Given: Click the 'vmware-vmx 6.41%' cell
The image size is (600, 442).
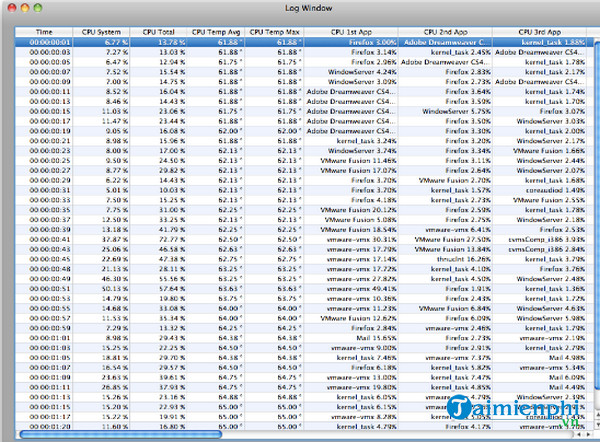Looking at the screenshot, I should click(458, 230).
